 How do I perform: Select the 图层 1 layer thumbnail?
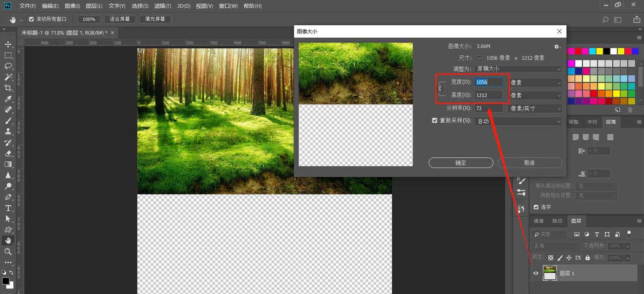(550, 273)
